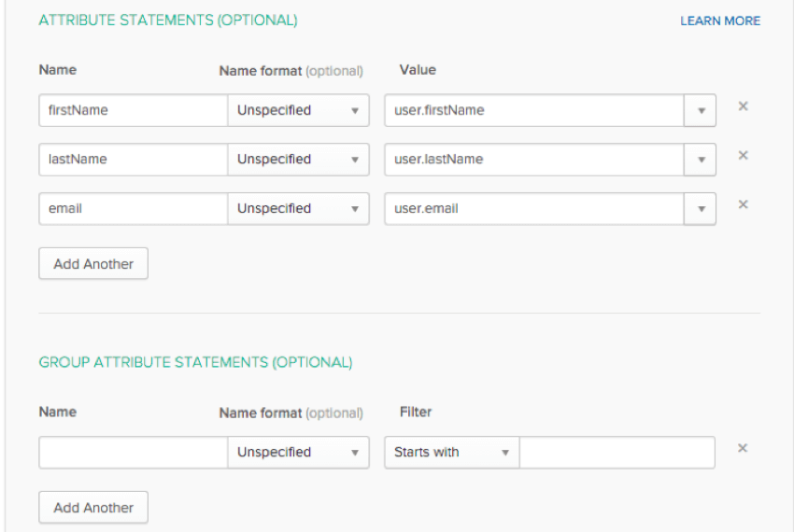The image size is (794, 532).
Task: Click the group filter value text field
Action: 617,453
